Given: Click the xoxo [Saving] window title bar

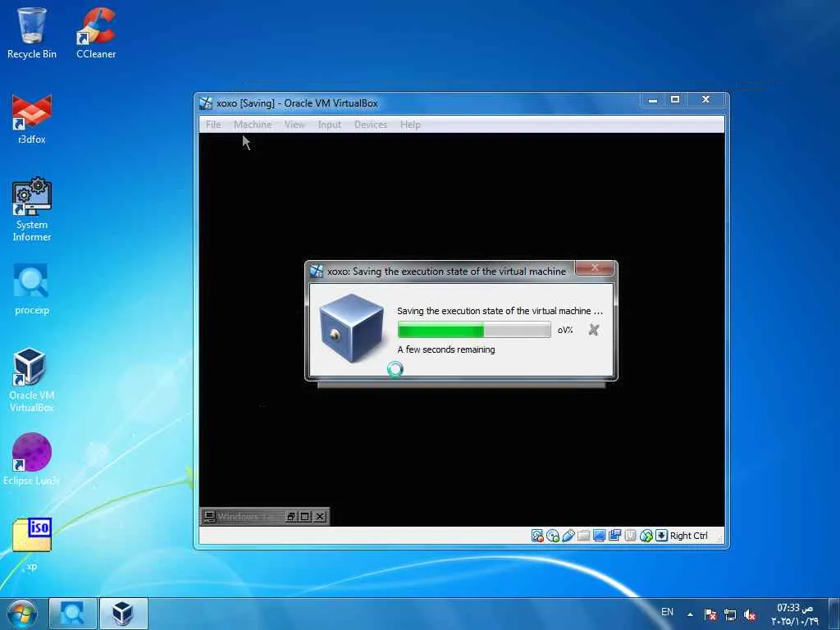Looking at the screenshot, I should [418, 103].
